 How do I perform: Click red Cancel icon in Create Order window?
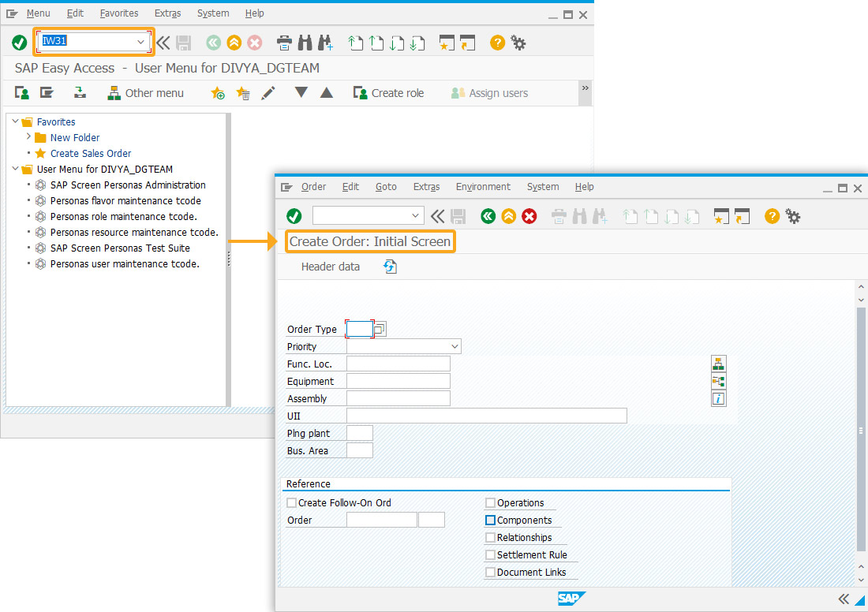click(x=529, y=216)
